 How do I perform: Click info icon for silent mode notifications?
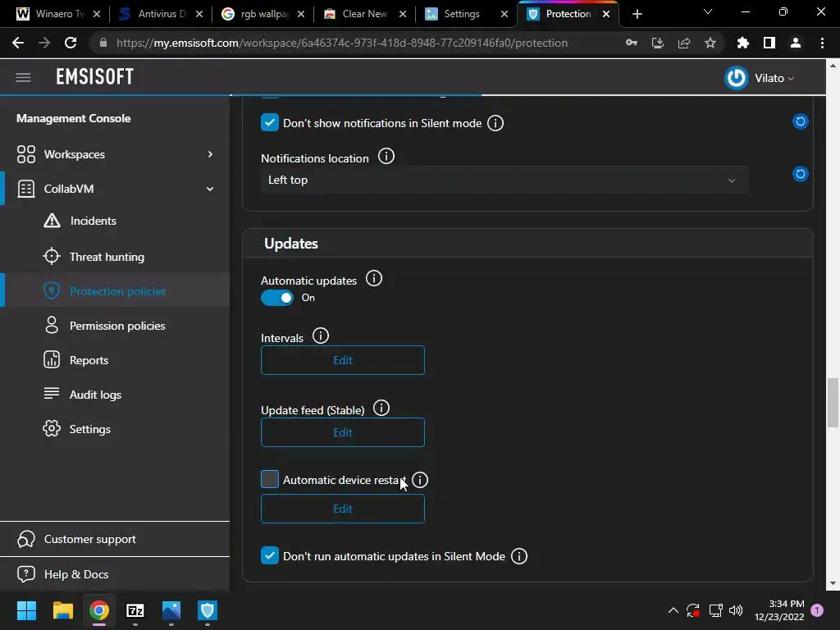pos(495,123)
